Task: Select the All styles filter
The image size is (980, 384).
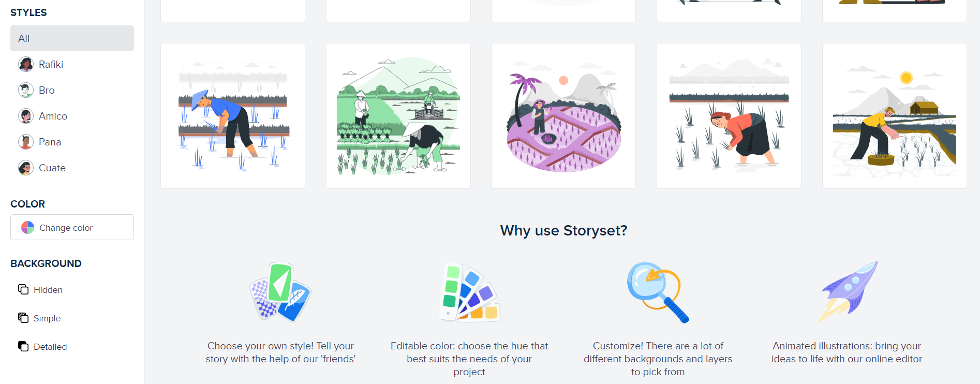Action: pos(72,38)
